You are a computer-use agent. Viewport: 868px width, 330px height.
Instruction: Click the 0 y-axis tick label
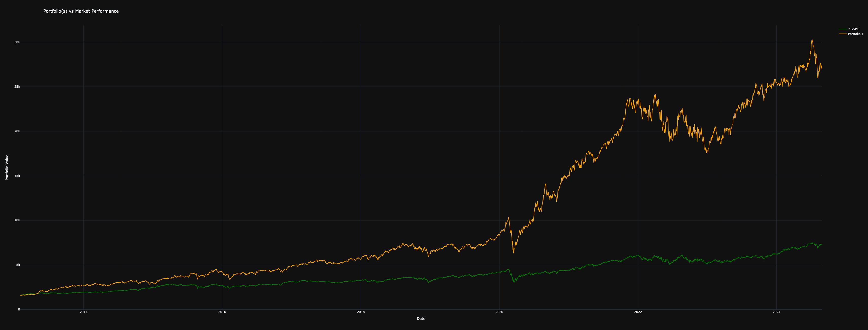click(19, 309)
